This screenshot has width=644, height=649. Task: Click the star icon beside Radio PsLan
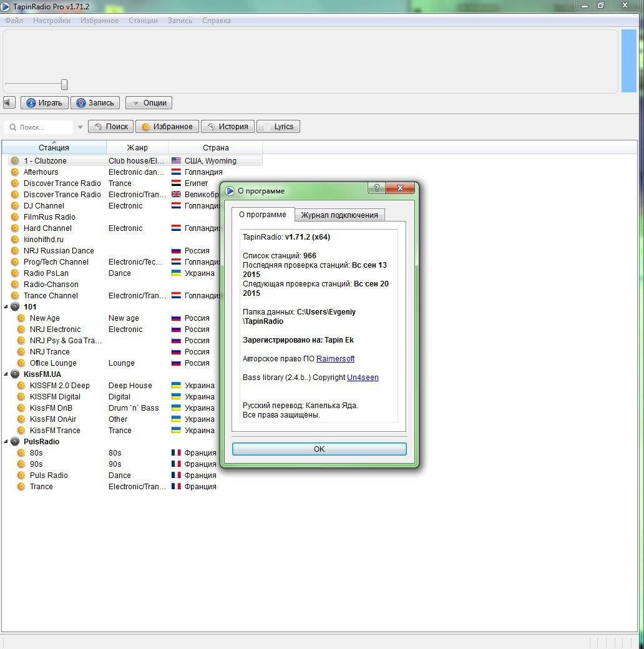pyautogui.click(x=15, y=273)
